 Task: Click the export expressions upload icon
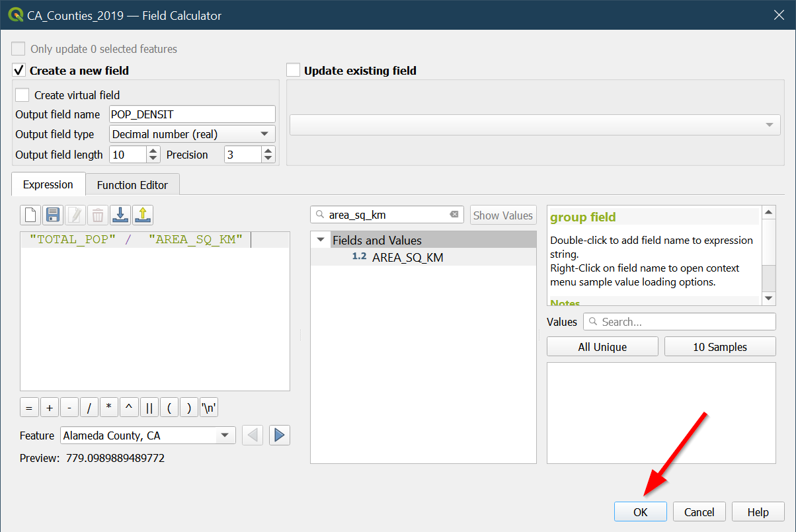pyautogui.click(x=143, y=215)
